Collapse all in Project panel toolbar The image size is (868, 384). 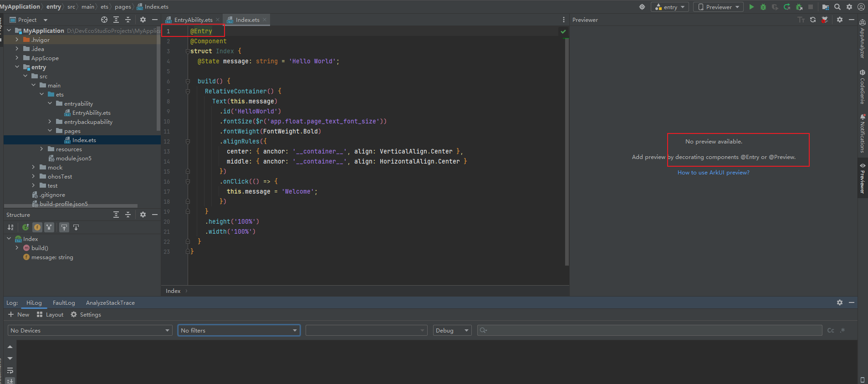[128, 20]
